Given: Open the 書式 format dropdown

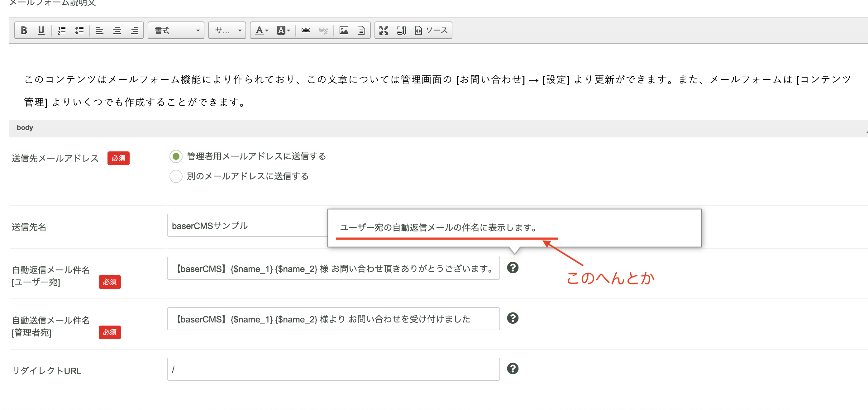Looking at the screenshot, I should [175, 30].
